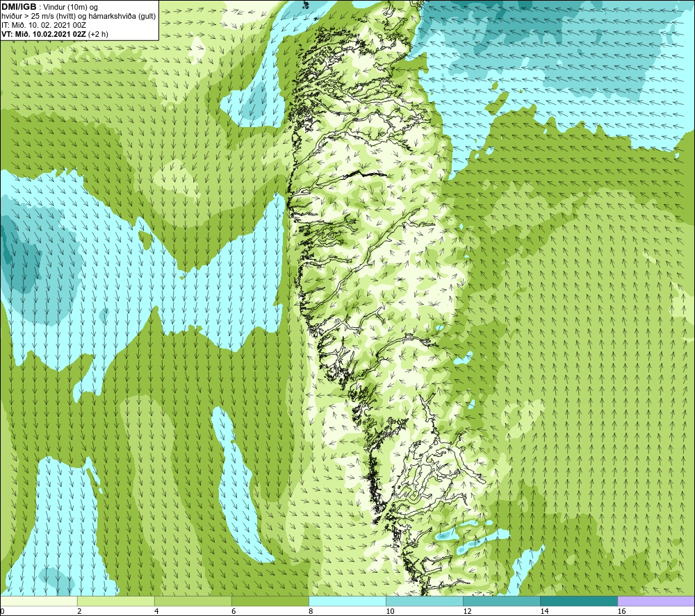Click the 'VT: Mið. 10.02.2021 02Z (+2 h)' line
Screen dimensions: 695x616
(x=54, y=34)
